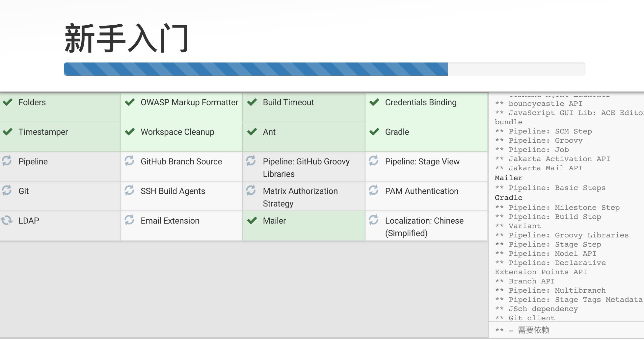Select the Email Extension plugin name

coord(170,221)
